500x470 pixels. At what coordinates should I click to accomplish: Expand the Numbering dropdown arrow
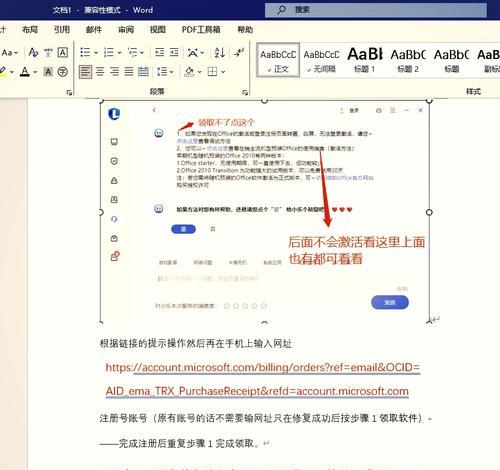119,53
